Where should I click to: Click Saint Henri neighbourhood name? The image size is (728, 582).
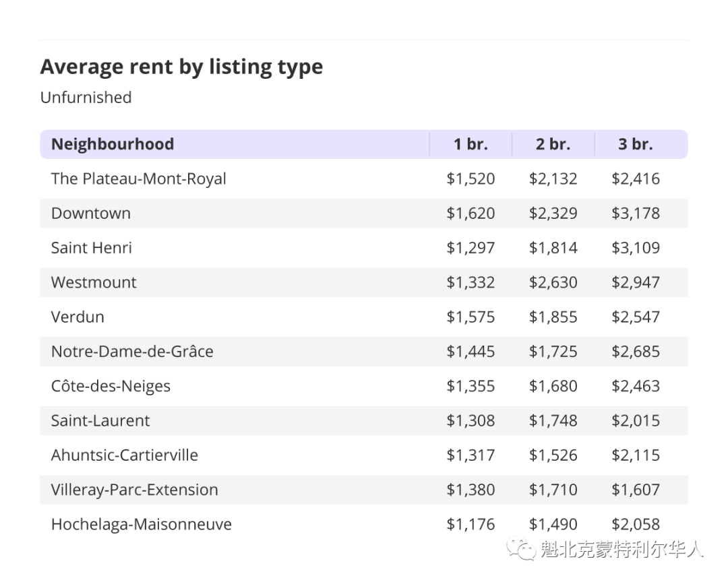pos(92,248)
